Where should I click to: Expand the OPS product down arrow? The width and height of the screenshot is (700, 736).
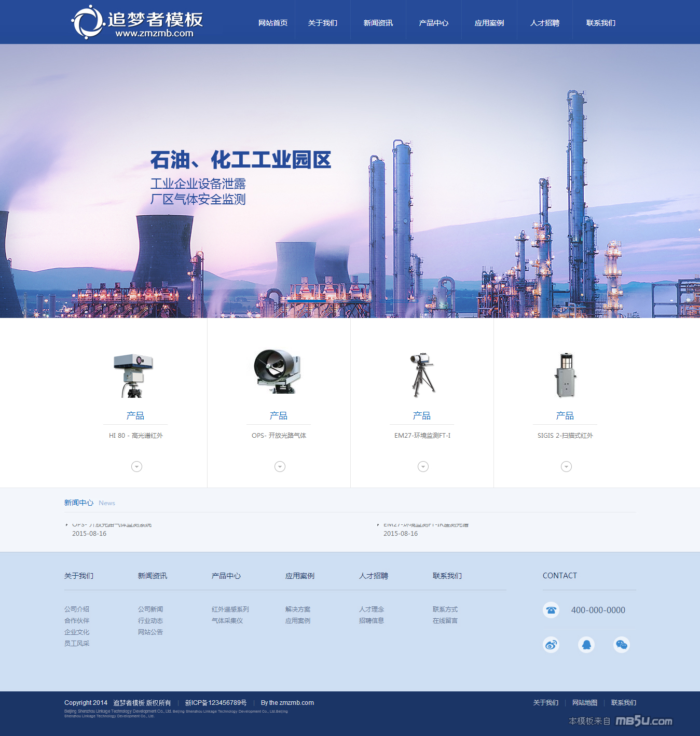(x=280, y=466)
